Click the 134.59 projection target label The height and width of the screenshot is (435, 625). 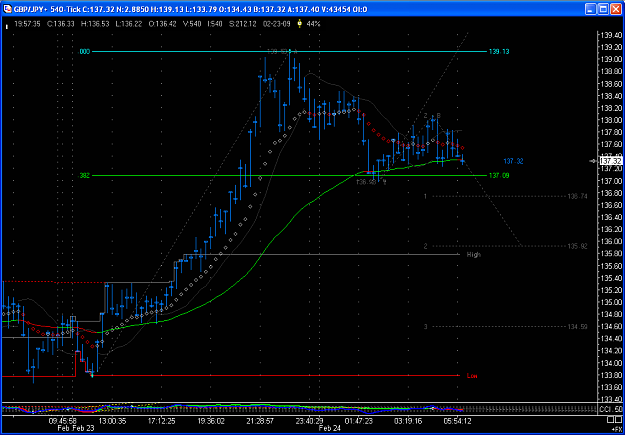578,327
